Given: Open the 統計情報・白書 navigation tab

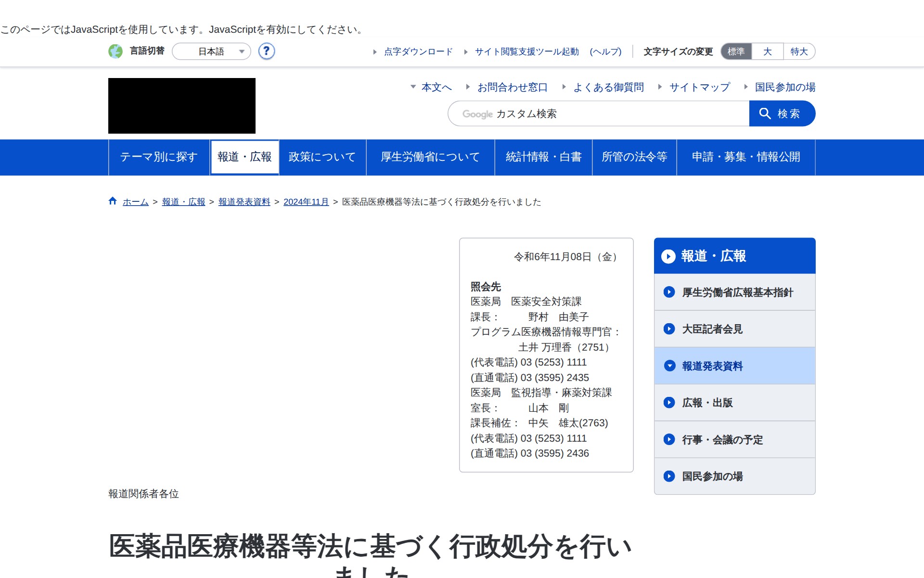Looking at the screenshot, I should pyautogui.click(x=543, y=157).
